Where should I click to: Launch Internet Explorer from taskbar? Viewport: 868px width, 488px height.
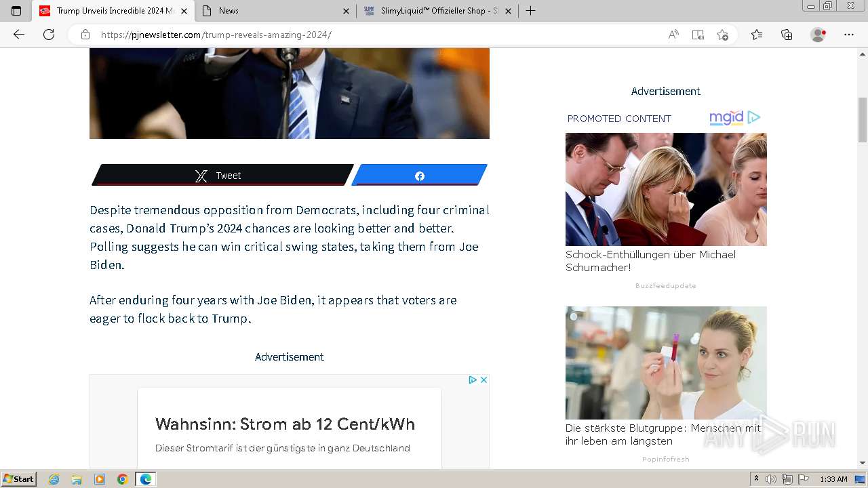click(54, 479)
